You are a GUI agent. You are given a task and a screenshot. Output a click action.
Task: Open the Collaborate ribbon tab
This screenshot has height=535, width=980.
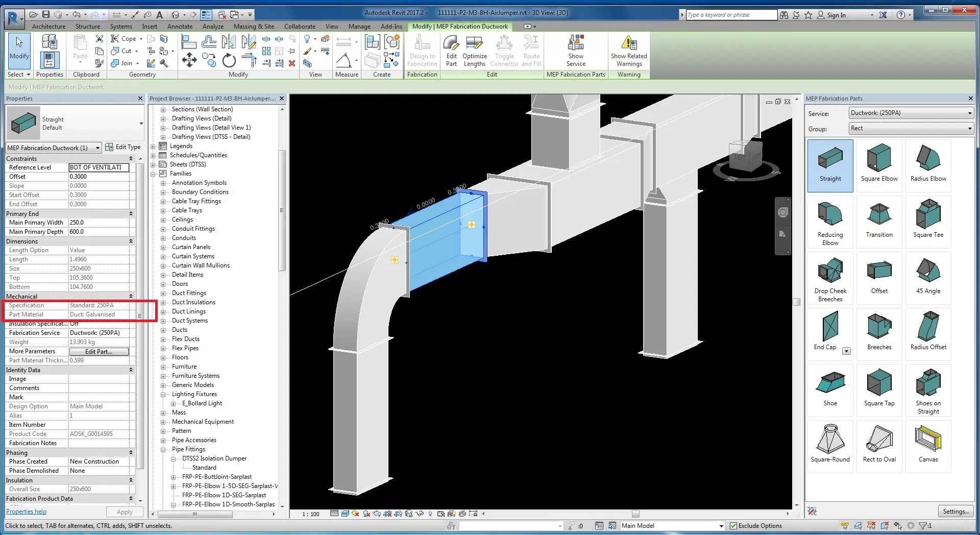click(x=300, y=27)
